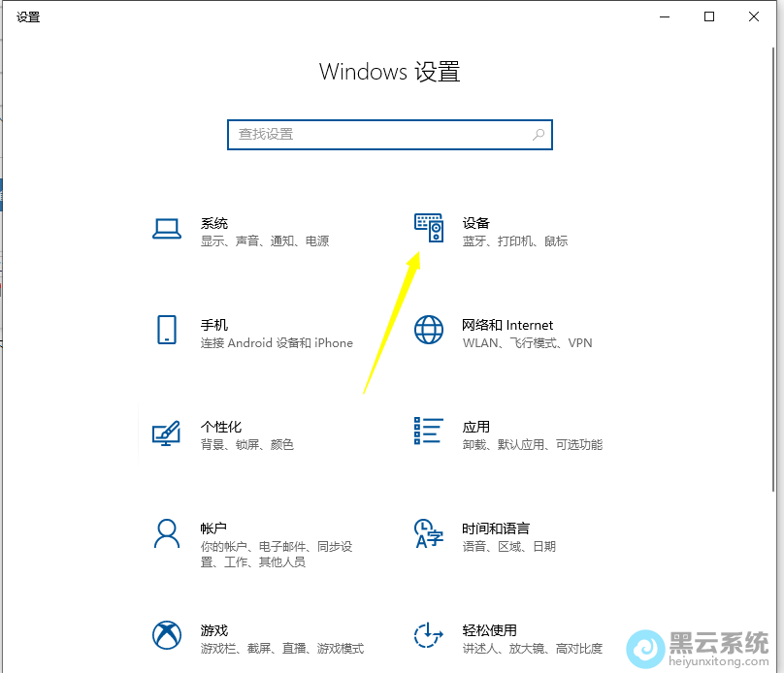This screenshot has height=673, width=784.
Task: Open the 帐户 (Accounts) person icon
Action: tap(167, 533)
